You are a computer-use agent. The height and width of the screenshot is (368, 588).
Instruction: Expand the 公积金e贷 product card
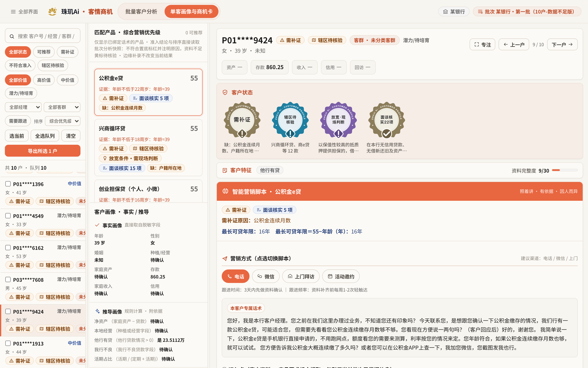pyautogui.click(x=148, y=92)
